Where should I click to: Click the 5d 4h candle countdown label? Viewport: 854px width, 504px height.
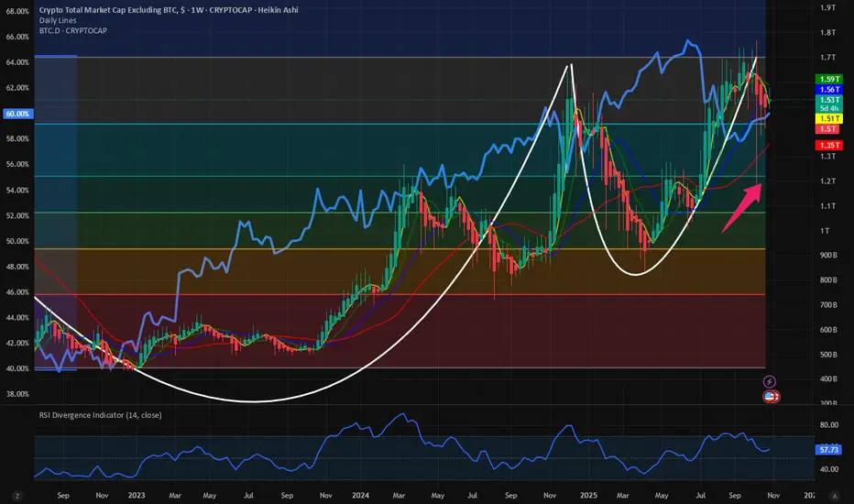(829, 109)
